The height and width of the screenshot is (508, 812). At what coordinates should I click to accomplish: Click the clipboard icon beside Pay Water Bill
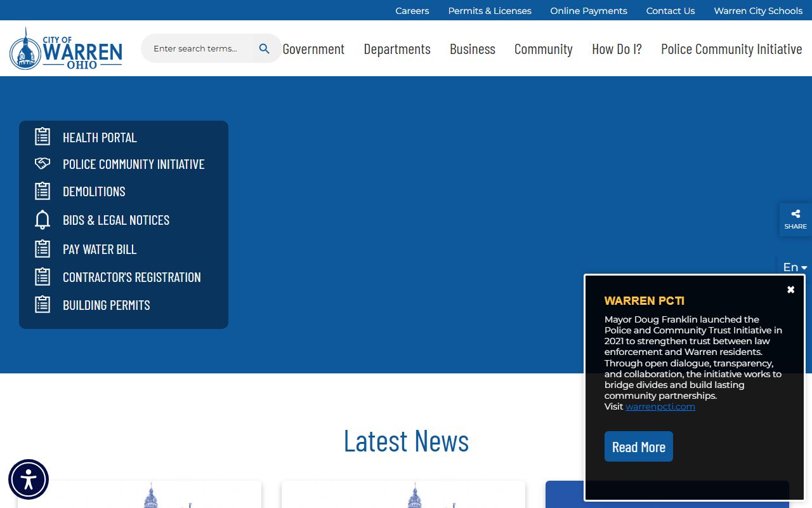pos(43,249)
